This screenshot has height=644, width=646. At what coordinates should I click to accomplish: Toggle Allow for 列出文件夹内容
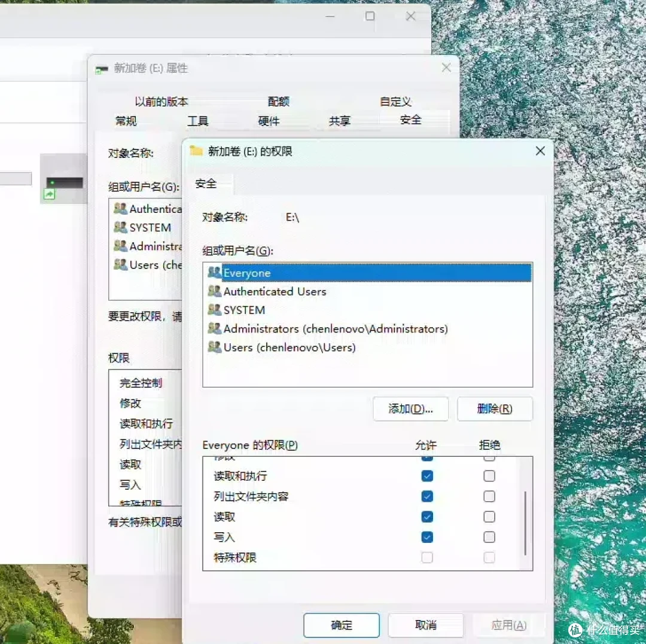tap(427, 496)
